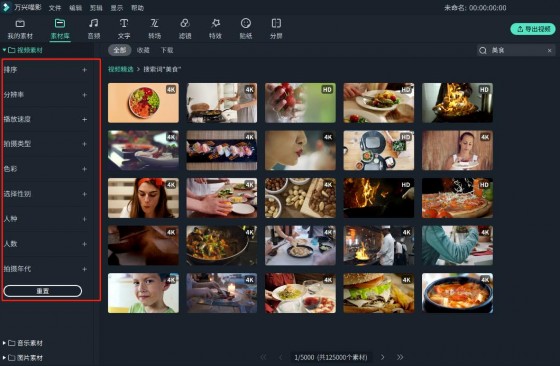Image resolution: width=560 pixels, height=366 pixels.
Task: Expand the 色彩 filter
Action: 84,169
